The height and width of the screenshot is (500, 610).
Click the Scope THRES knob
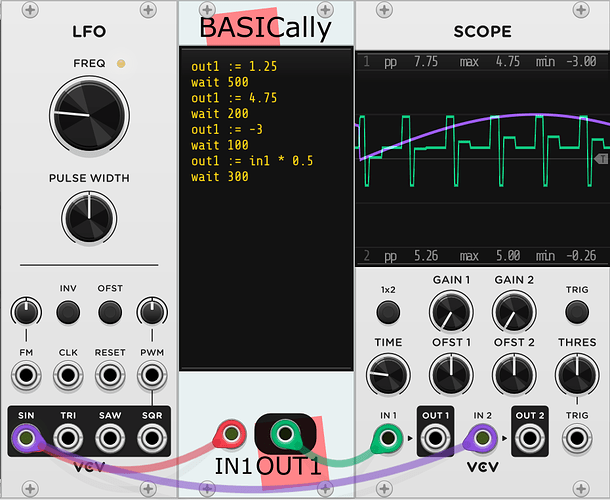(577, 375)
